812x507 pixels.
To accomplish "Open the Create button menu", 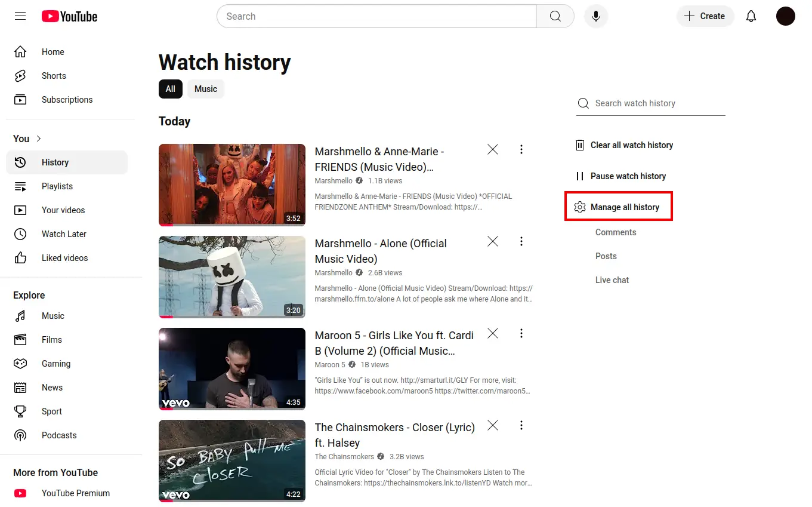I will coord(705,16).
